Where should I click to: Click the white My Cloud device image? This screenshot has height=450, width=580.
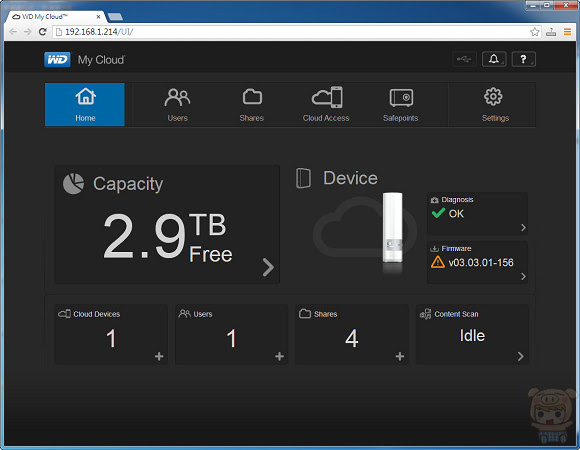point(392,227)
